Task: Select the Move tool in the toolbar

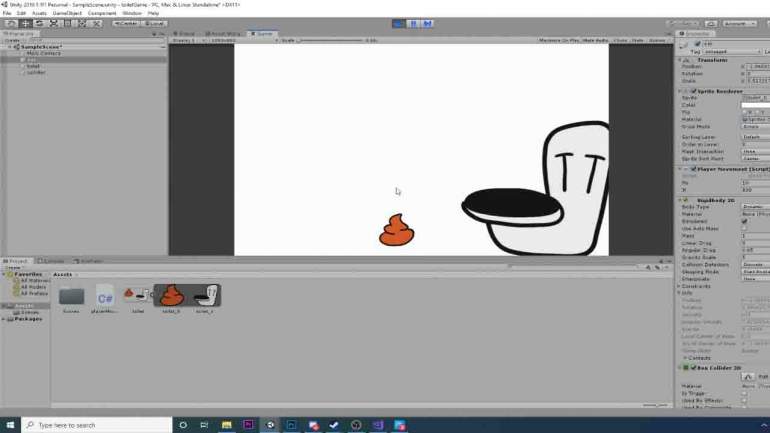Action: tap(25, 23)
